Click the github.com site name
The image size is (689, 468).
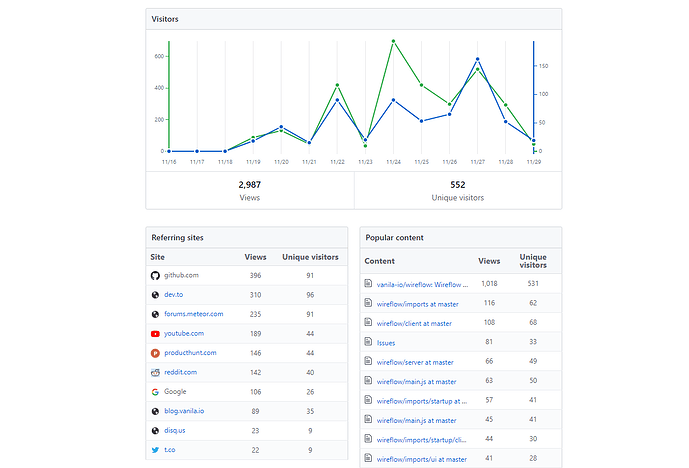click(x=181, y=275)
